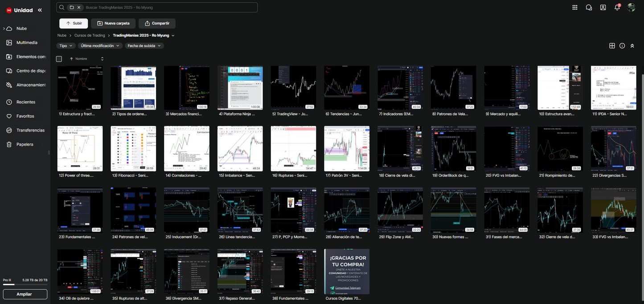Image resolution: width=644 pixels, height=304 pixels.
Task: Open the chat bubble icon
Action: click(589, 7)
